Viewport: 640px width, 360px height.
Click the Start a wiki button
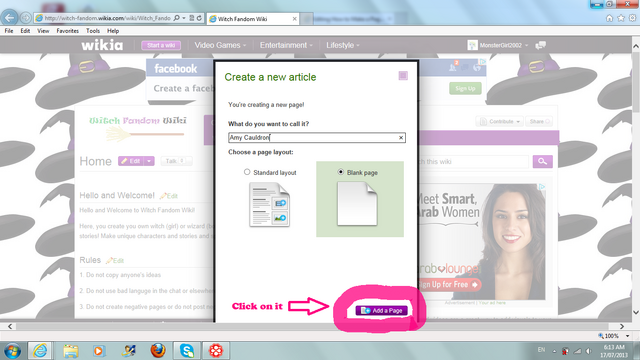161,45
